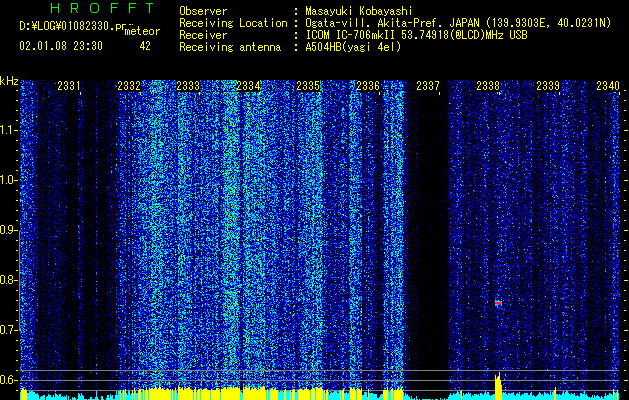Click the 1.0 kHz frequency tick label
Image resolution: width=629 pixels, height=400 pixels.
pos(9,180)
